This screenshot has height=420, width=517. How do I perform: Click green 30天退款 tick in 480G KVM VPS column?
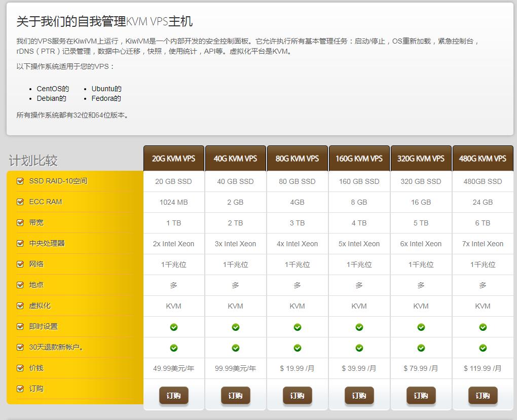point(483,348)
